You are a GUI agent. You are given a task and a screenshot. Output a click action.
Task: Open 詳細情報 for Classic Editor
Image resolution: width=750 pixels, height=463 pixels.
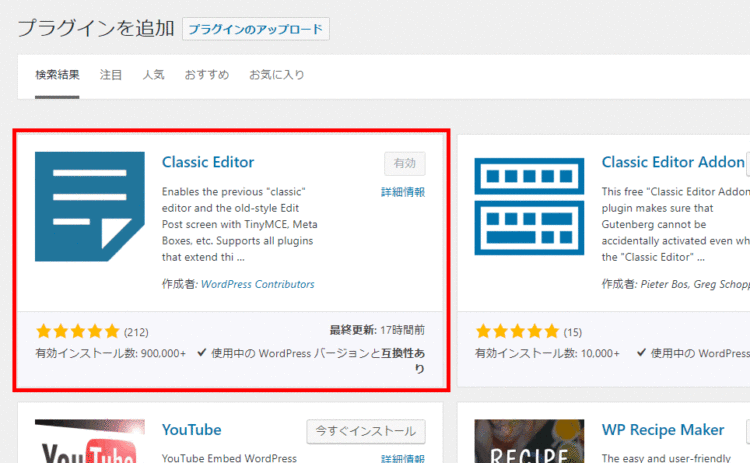[x=403, y=192]
